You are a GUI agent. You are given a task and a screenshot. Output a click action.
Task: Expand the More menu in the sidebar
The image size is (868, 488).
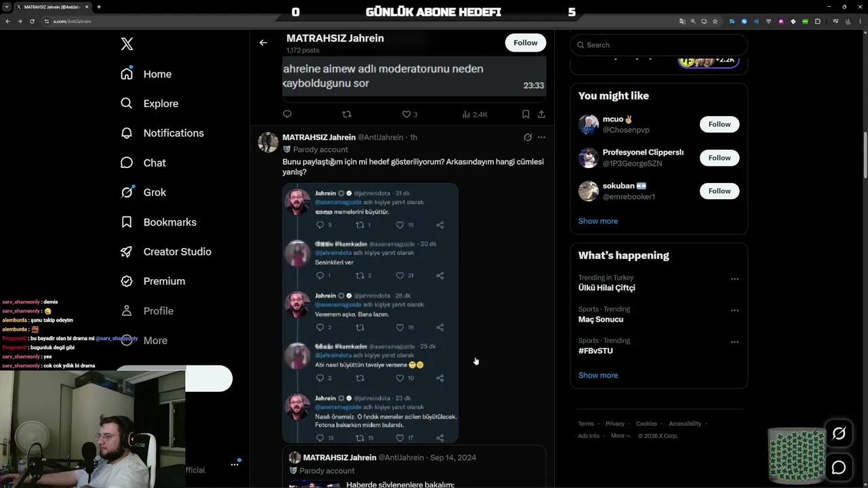click(x=144, y=340)
